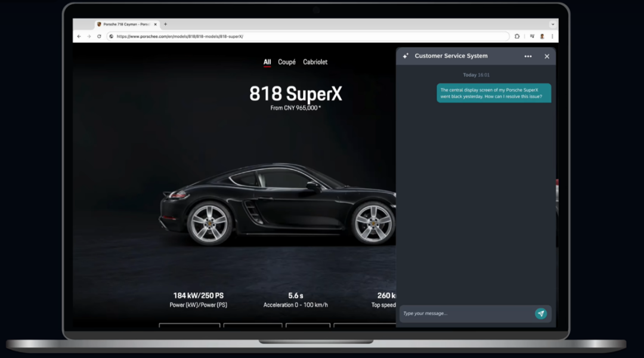
Task: Select the Porsche 718 Cayman browser tab
Action: [x=127, y=24]
